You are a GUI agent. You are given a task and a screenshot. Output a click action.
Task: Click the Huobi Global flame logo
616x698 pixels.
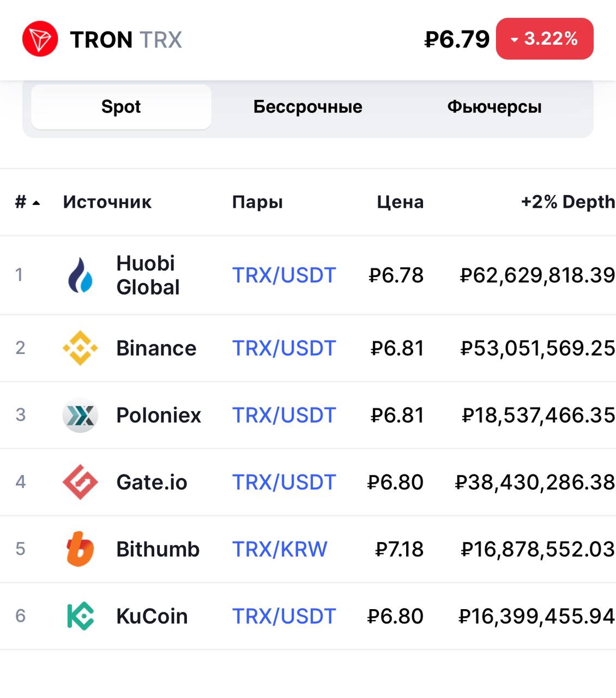tap(80, 275)
